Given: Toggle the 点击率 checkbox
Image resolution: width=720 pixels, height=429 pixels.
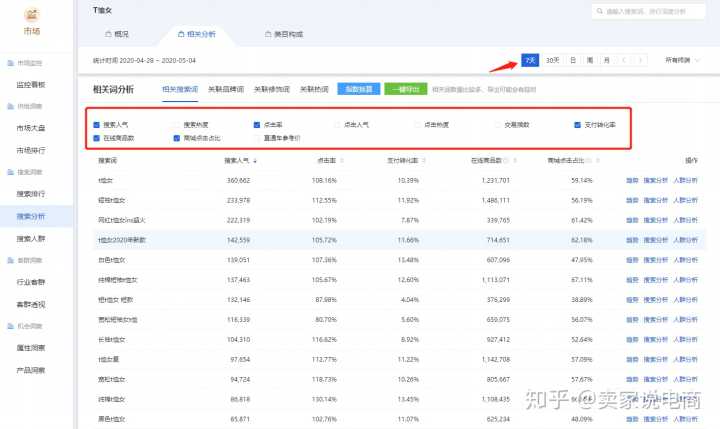Looking at the screenshot, I should tap(257, 125).
